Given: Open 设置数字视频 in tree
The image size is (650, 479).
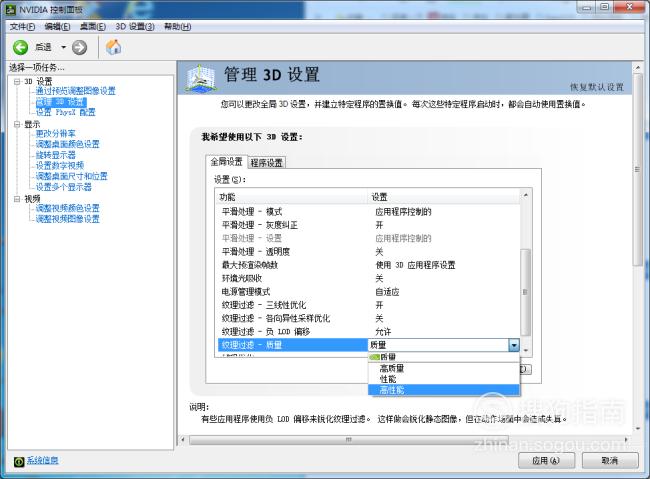Looking at the screenshot, I should coord(60,165).
